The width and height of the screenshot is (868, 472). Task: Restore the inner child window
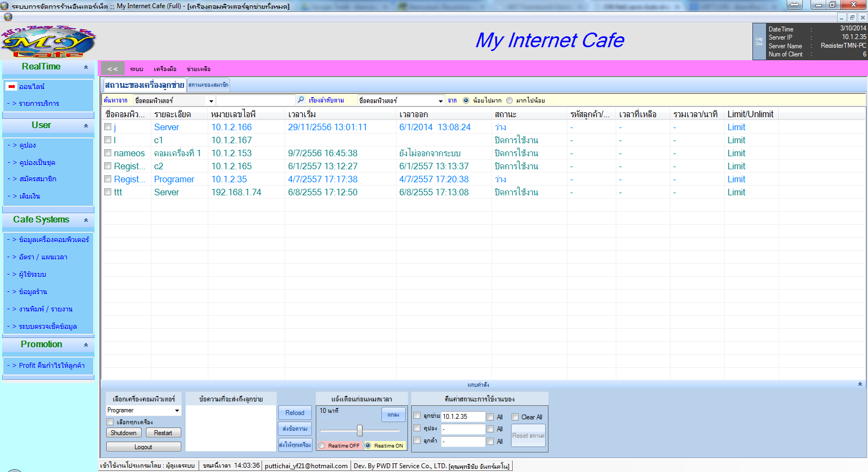click(852, 17)
